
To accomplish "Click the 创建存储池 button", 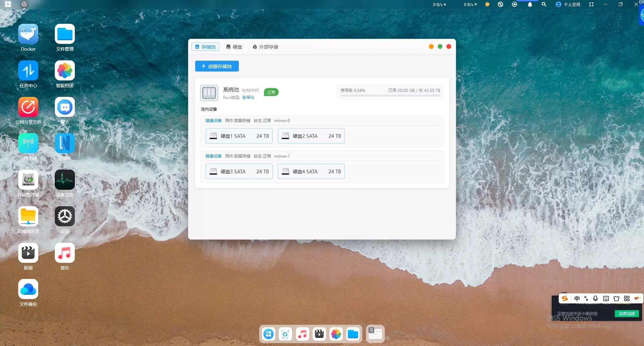I will click(217, 66).
